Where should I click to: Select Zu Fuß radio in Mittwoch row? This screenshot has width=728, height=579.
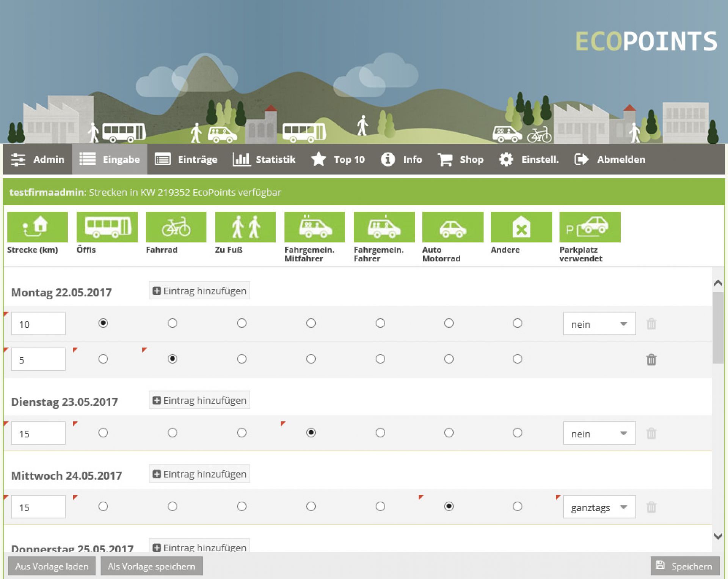coord(242,506)
